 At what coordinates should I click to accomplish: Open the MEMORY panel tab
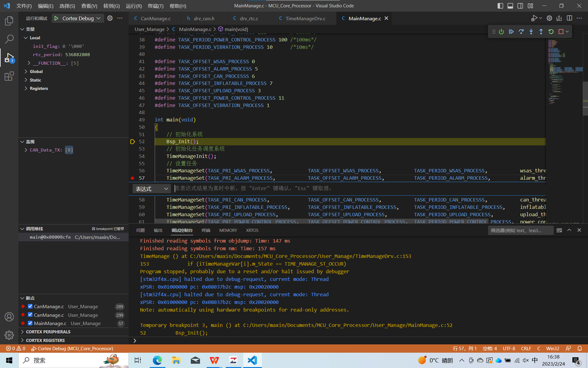[228, 230]
